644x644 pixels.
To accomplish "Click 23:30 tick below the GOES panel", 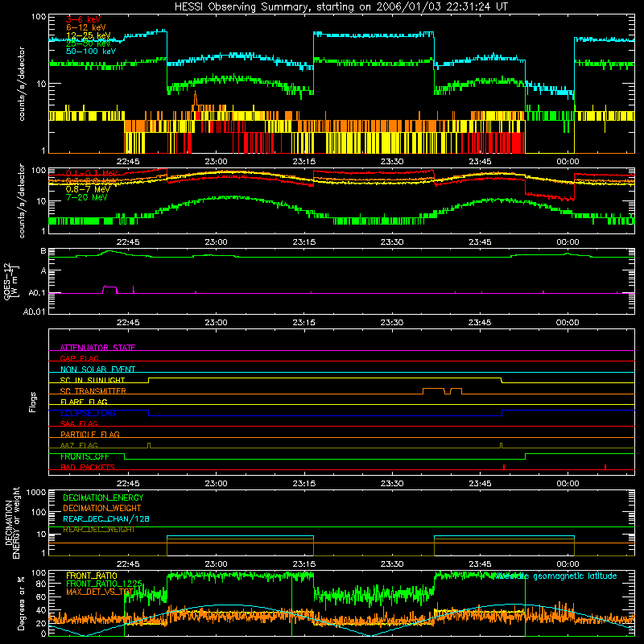I will coord(392,323).
